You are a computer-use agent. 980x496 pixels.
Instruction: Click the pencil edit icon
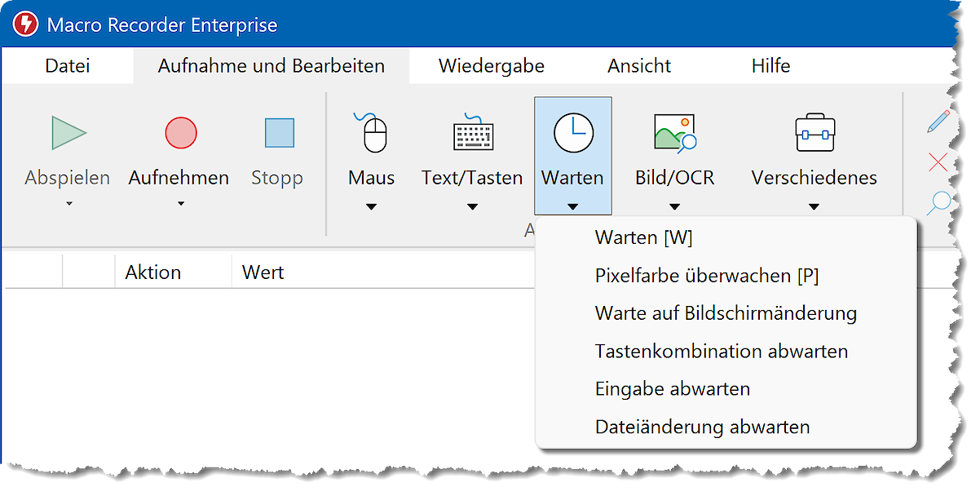[939, 122]
